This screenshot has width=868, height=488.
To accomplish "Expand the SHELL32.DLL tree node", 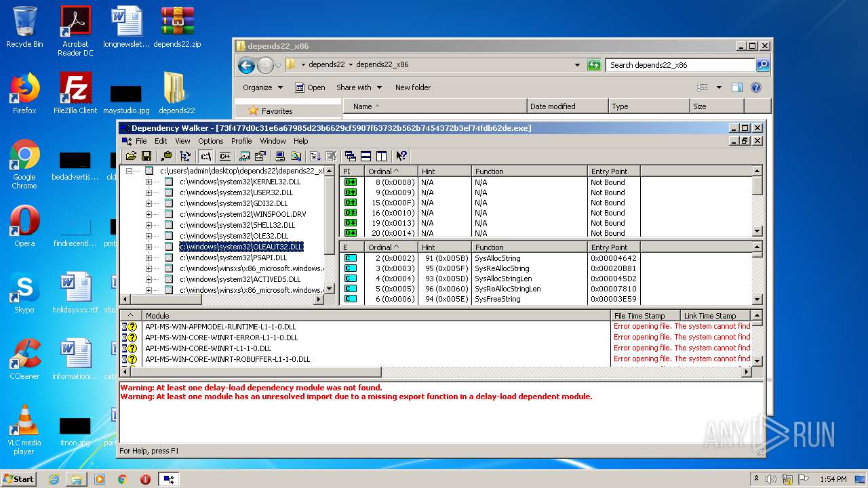I will [149, 225].
